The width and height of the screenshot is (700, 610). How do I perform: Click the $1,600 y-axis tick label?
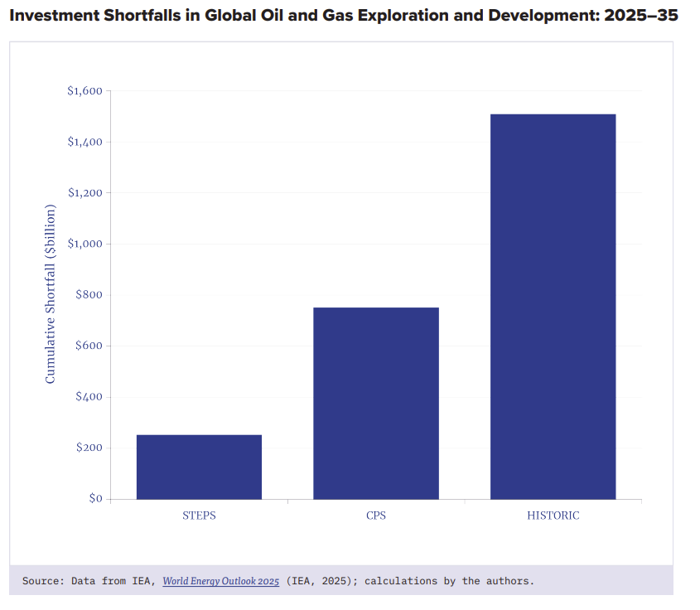[84, 91]
